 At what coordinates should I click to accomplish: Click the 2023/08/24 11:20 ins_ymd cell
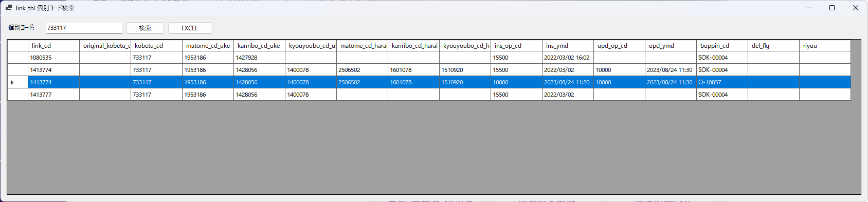(x=568, y=82)
